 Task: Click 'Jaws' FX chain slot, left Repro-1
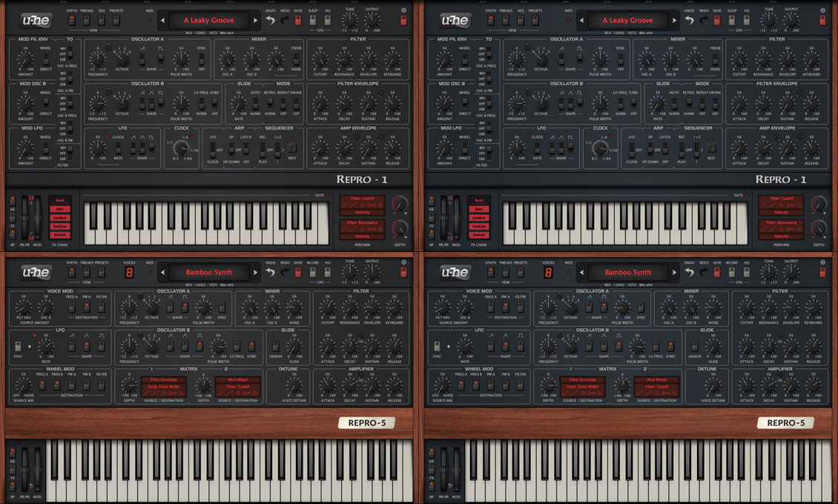coord(60,209)
